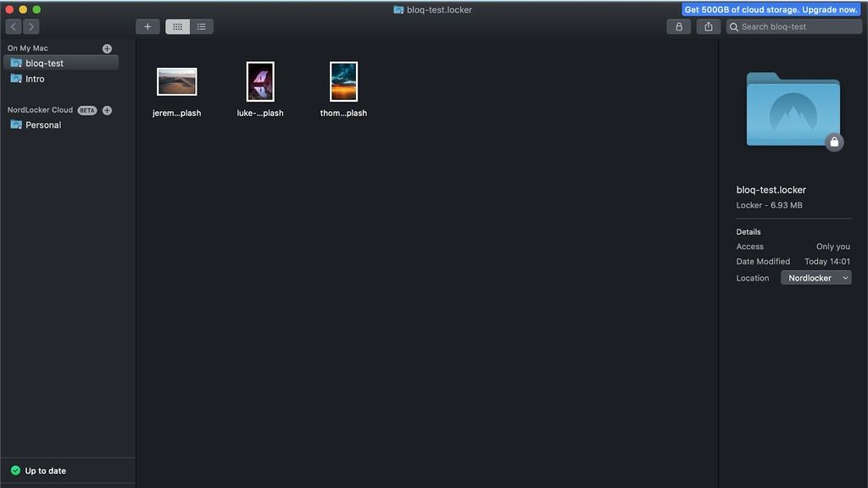Click the back navigation arrow
This screenshot has height=488, width=868.
tap(13, 26)
